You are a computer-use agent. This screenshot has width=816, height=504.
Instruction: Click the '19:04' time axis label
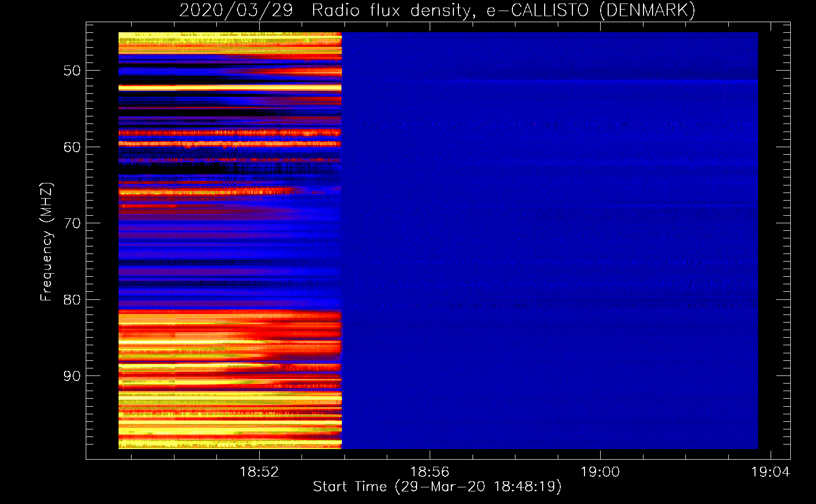click(x=771, y=472)
